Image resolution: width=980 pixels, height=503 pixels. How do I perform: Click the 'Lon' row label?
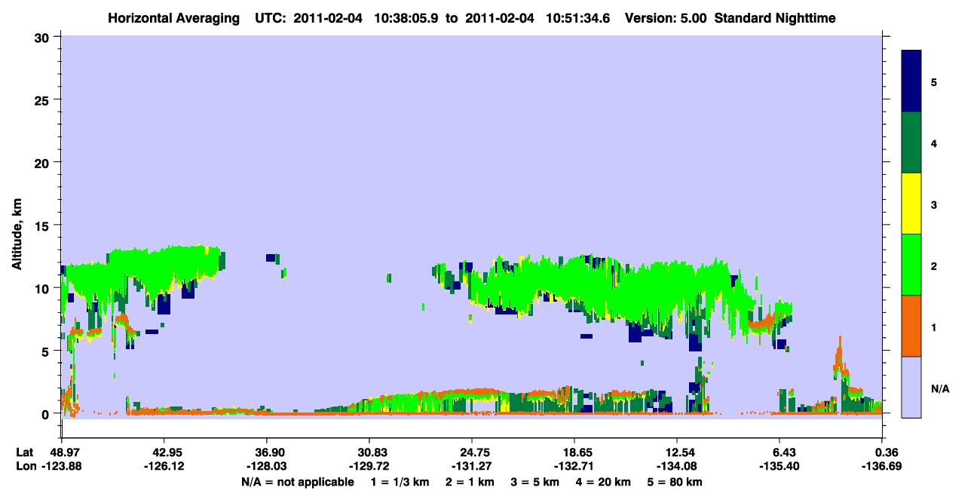point(25,467)
